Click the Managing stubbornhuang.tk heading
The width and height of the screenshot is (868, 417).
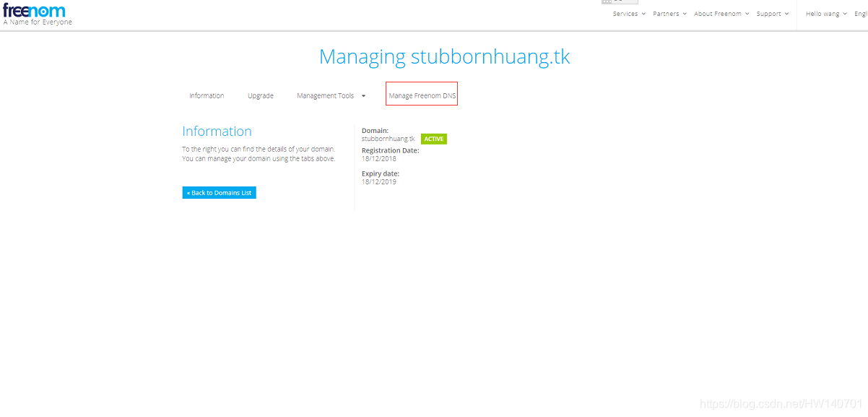click(x=444, y=57)
